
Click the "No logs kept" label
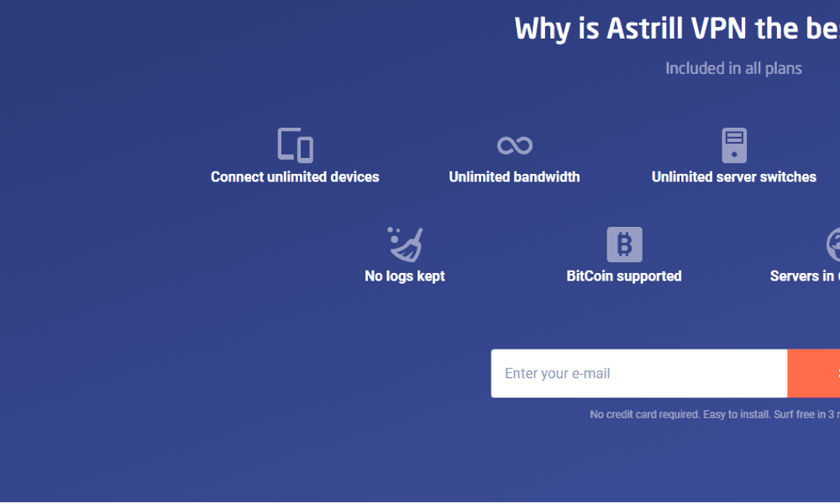tap(405, 276)
